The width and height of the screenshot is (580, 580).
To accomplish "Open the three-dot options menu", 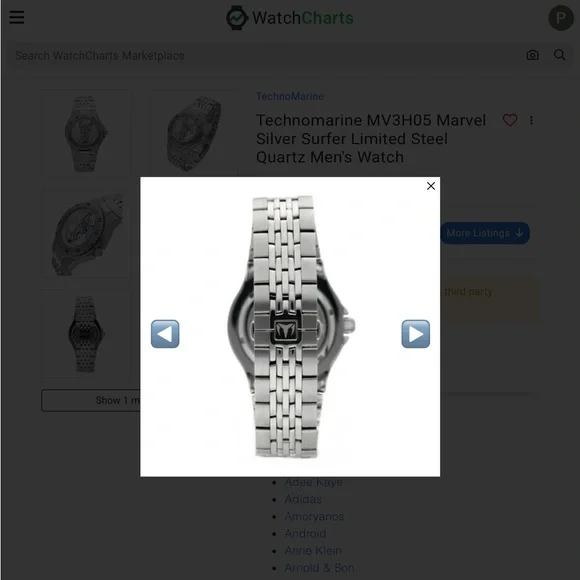I will click(x=531, y=121).
